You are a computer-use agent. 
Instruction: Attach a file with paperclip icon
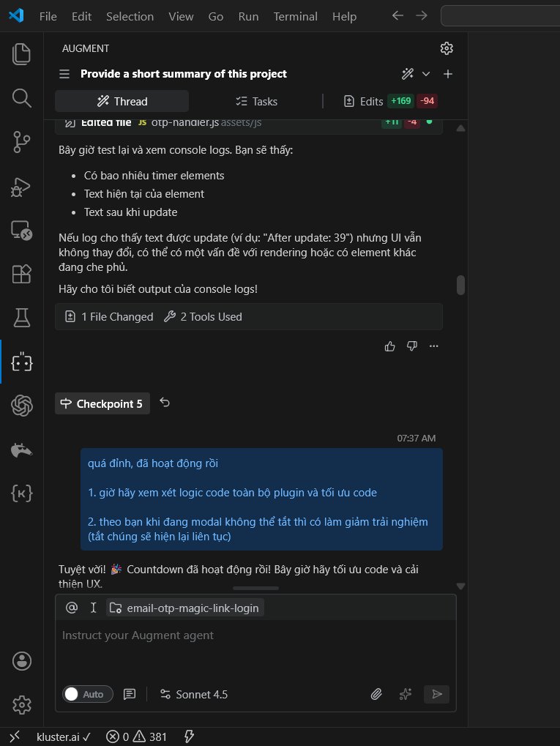(x=376, y=694)
